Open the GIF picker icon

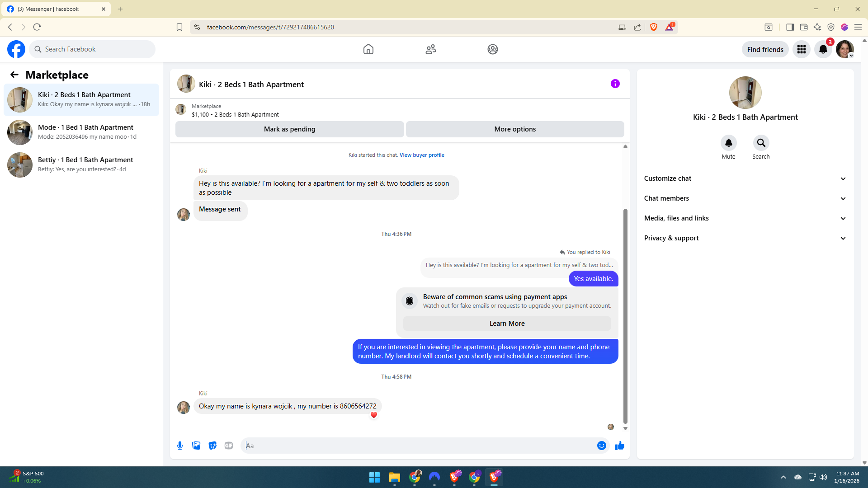(x=229, y=446)
